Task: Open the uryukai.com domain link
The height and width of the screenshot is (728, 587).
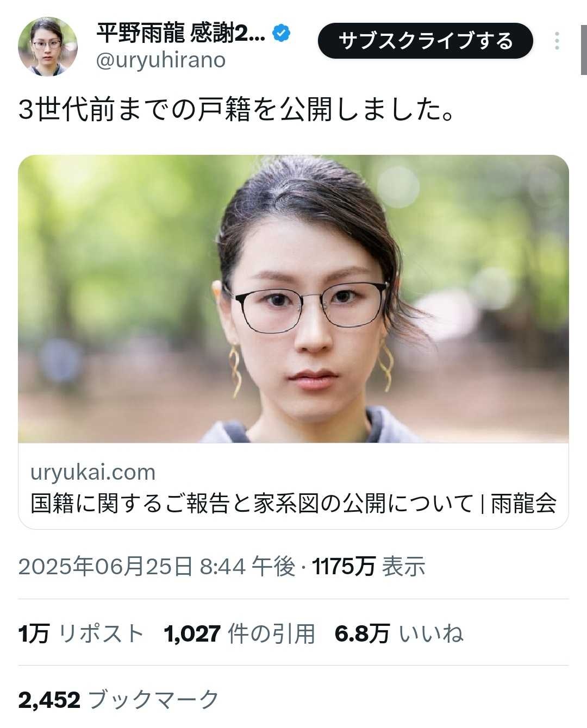Action: [x=93, y=472]
